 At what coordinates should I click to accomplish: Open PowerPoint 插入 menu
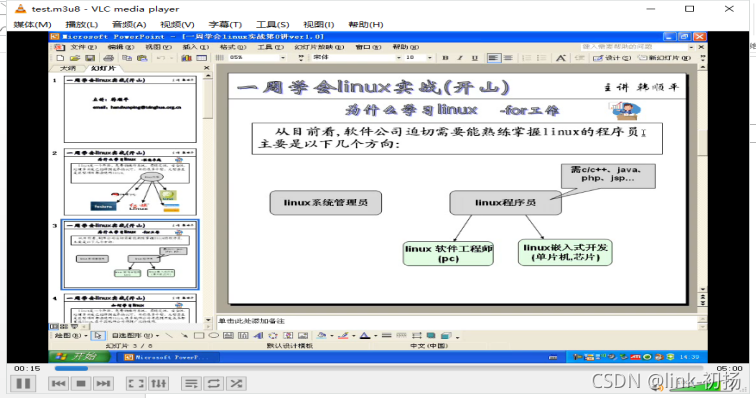[195, 47]
